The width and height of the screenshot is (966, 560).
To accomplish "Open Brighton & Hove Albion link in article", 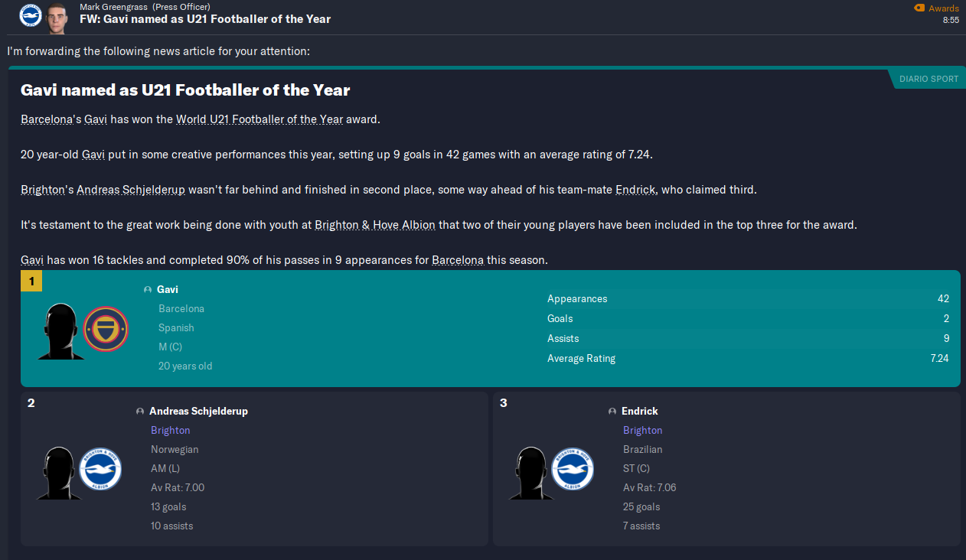I will pyautogui.click(x=375, y=225).
